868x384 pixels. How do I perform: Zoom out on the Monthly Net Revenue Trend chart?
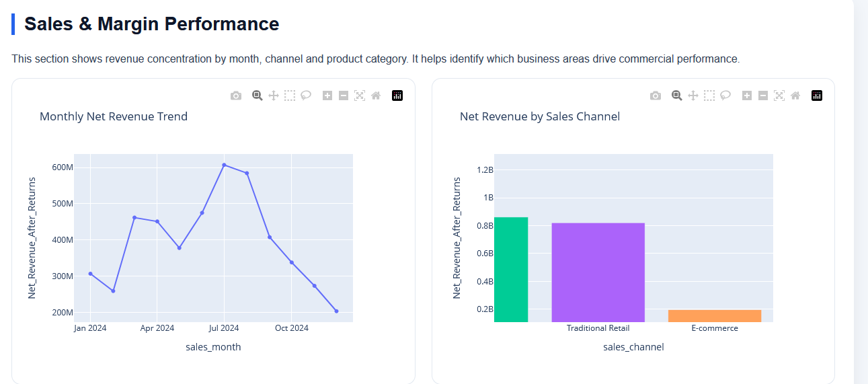pyautogui.click(x=344, y=95)
